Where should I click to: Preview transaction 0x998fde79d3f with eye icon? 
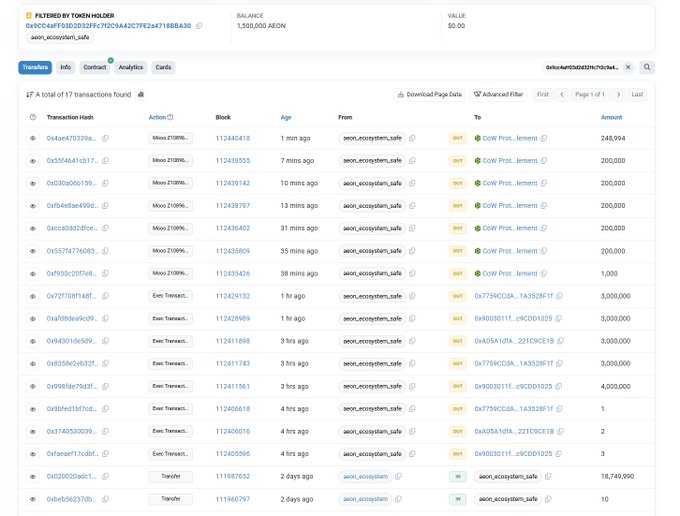coord(33,386)
